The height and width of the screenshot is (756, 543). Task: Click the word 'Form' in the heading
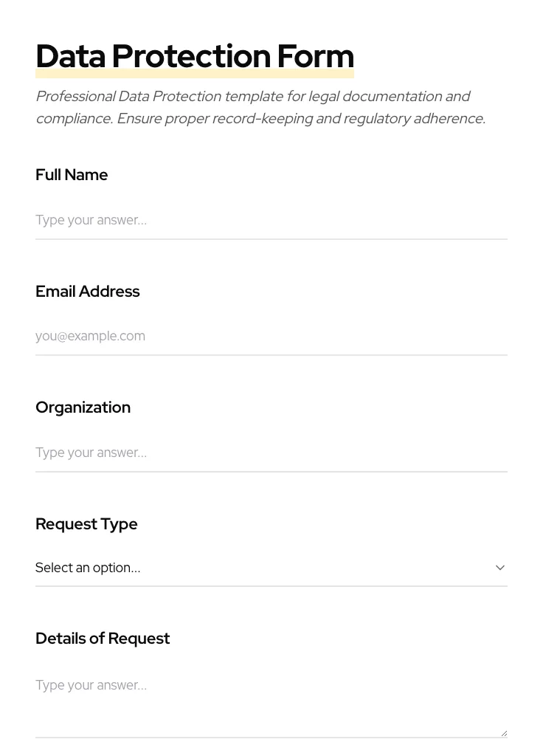point(315,57)
